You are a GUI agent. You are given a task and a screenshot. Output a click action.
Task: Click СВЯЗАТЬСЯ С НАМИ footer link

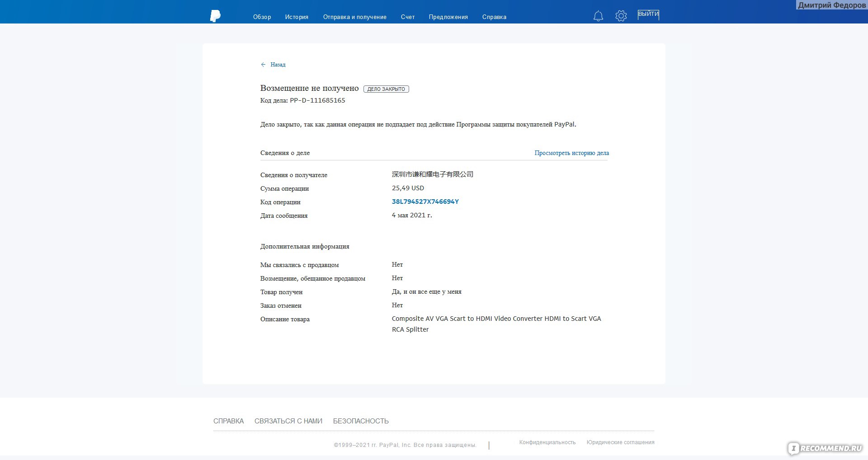pos(288,421)
